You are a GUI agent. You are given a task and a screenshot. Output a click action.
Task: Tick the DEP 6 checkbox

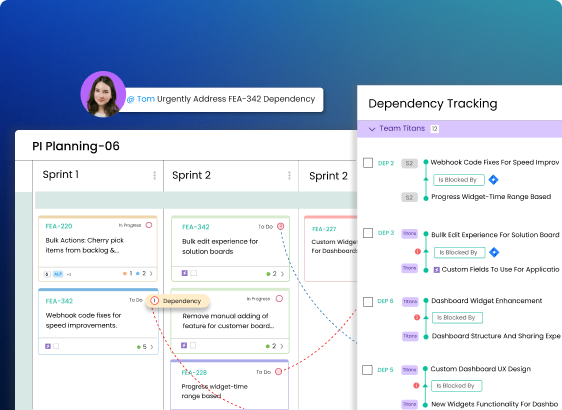click(368, 301)
